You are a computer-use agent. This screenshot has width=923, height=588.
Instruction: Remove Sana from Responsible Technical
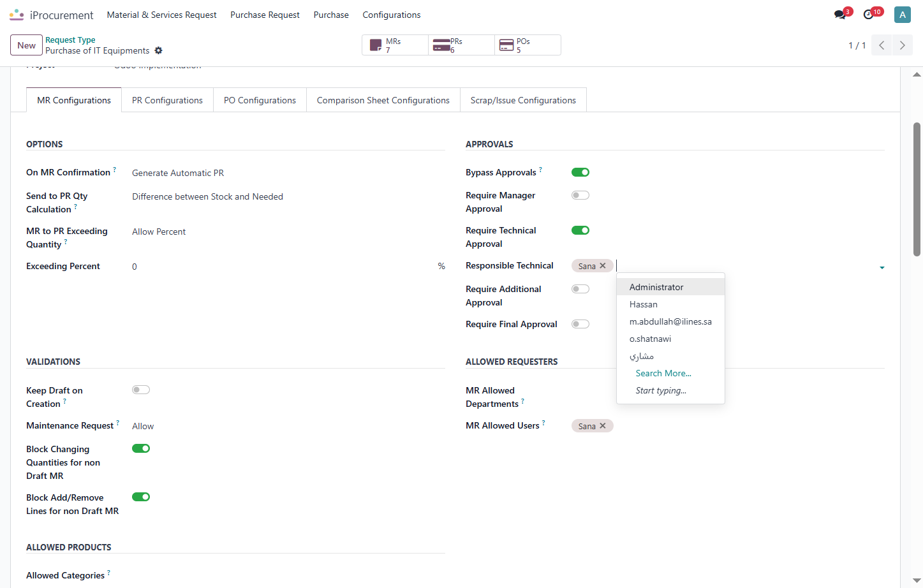coord(603,266)
